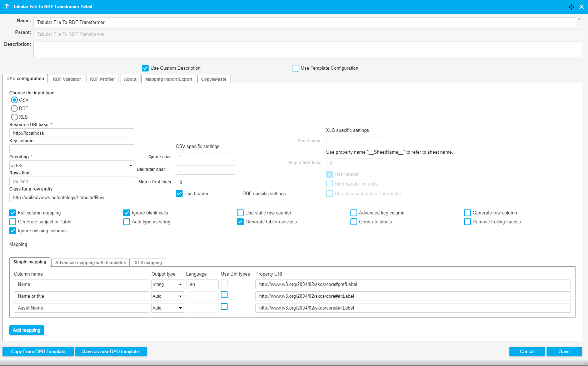Image resolution: width=588 pixels, height=366 pixels.
Task: Click the Save button
Action: click(x=564, y=351)
